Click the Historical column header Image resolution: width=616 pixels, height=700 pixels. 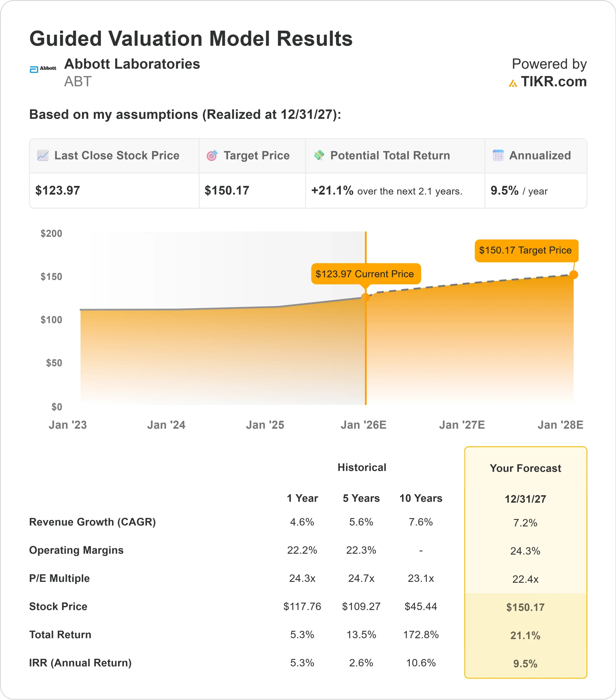coord(362,467)
